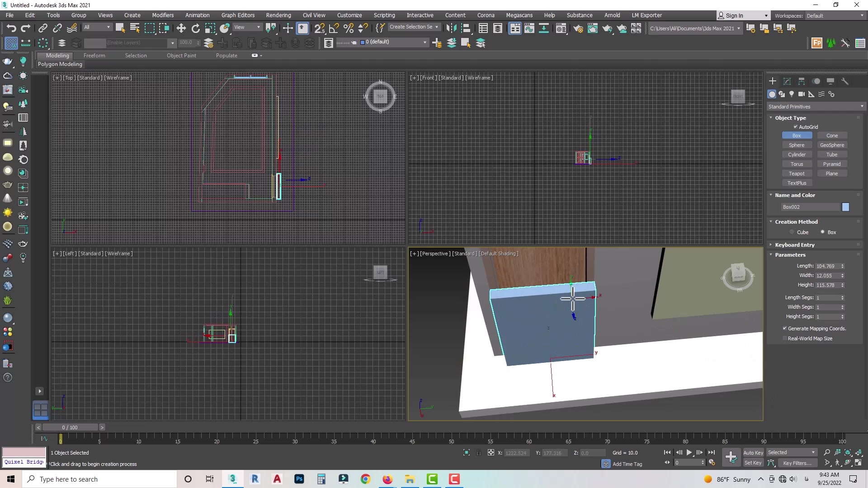Toggle the AutoGrid checkbox

coord(796,127)
